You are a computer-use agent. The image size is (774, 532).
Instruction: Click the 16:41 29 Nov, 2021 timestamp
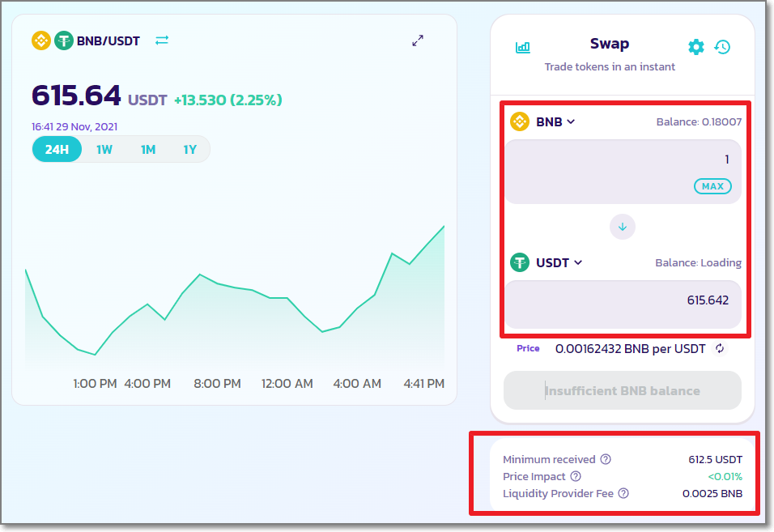coord(74,127)
